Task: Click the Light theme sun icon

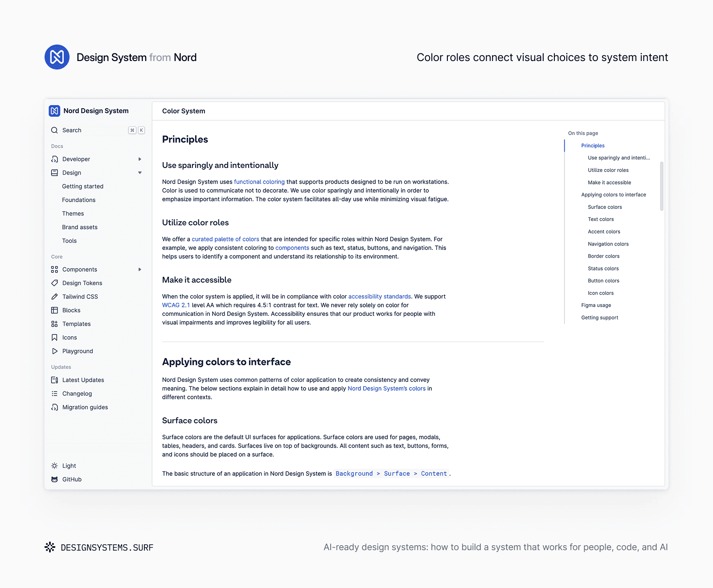Action: click(54, 466)
